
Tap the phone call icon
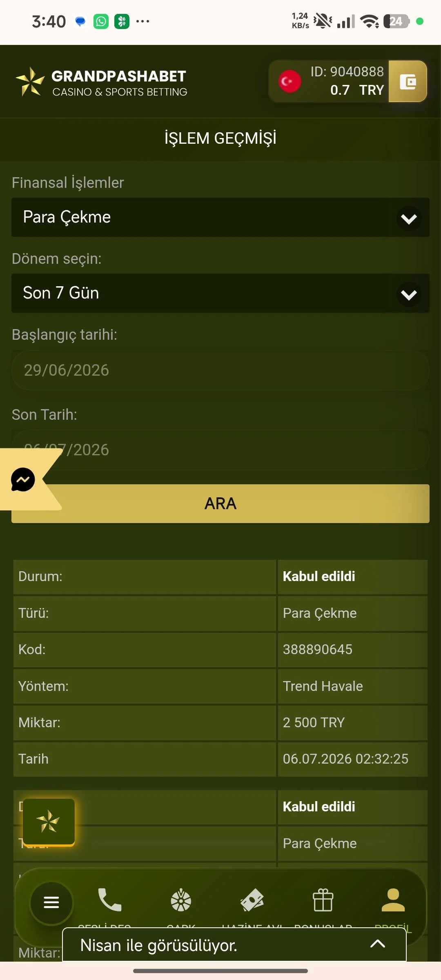pyautogui.click(x=109, y=900)
